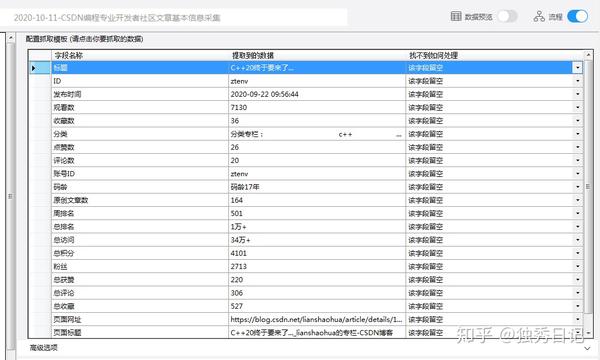Viewport: 600px width, 360px height.
Task: Open the dropdown arrow in the 收藏数 row
Action: [577, 121]
